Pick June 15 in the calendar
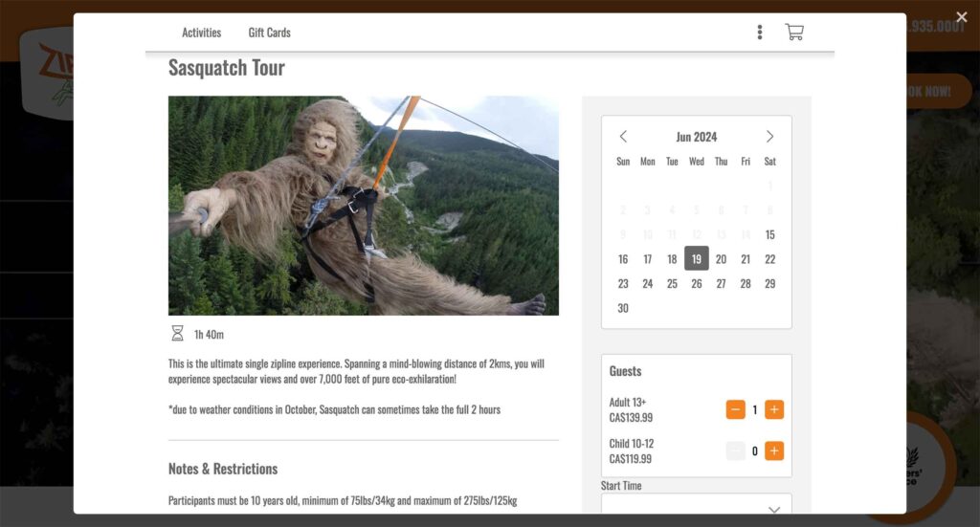Screen dimensions: 980x527 [x=769, y=234]
